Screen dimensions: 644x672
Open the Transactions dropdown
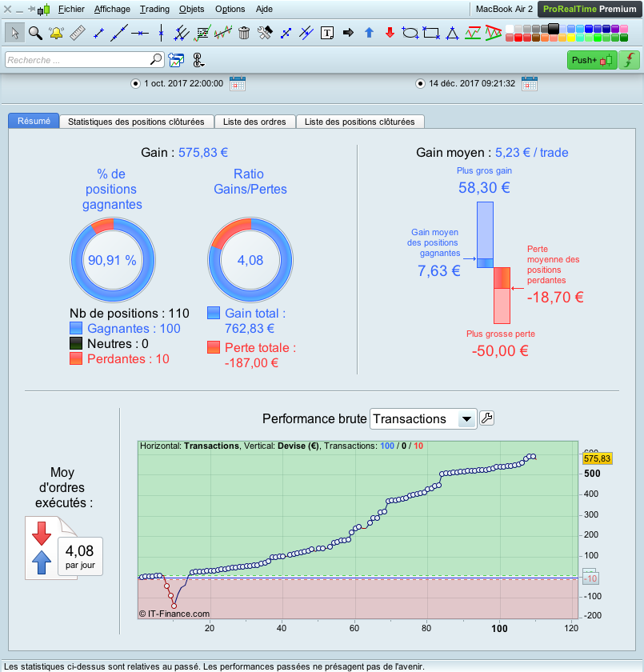(423, 418)
